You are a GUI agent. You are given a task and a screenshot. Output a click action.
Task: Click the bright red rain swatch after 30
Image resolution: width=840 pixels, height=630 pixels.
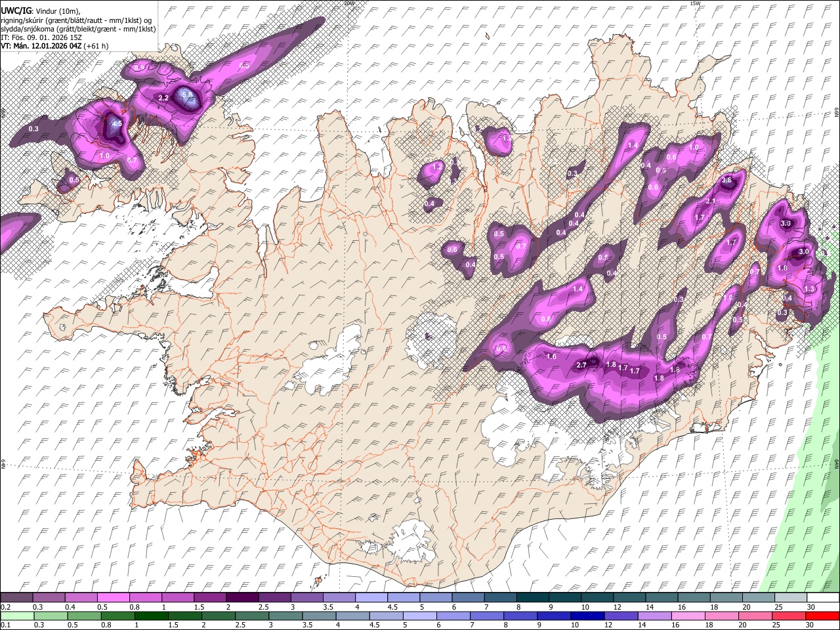[822, 616]
